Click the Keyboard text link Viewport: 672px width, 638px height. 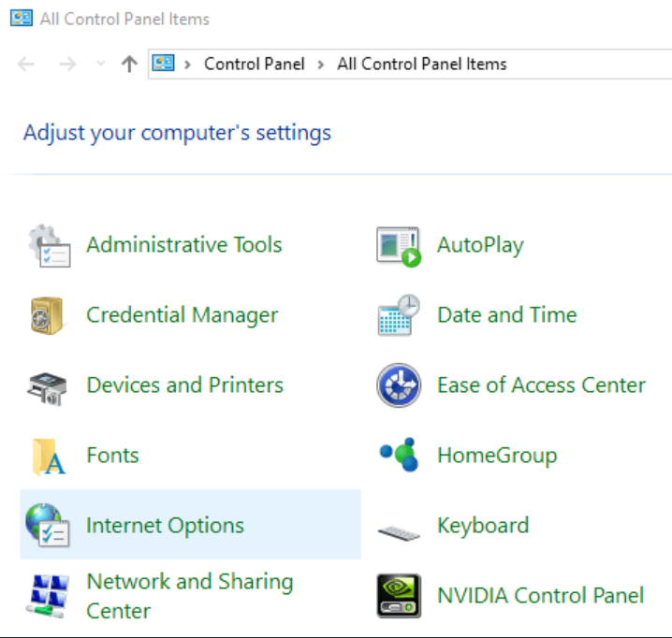[482, 526]
